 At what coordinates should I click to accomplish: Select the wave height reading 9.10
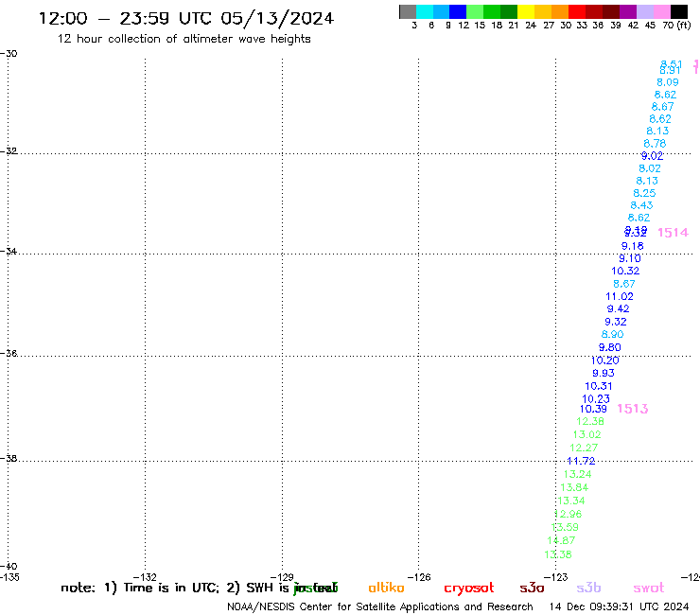tap(630, 258)
